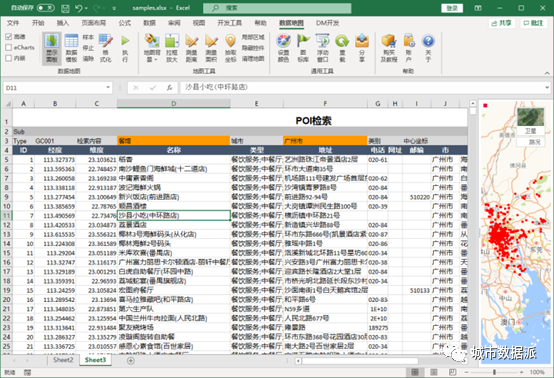Click the 关于 about question-mark icon
Image resolution: width=554 pixels, height=378 pixels.
(x=428, y=48)
